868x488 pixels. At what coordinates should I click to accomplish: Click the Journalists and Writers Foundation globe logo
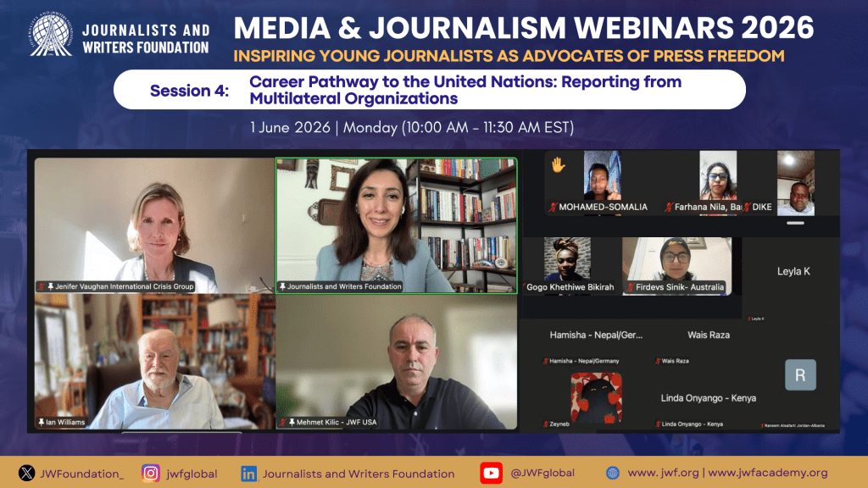pos(51,34)
